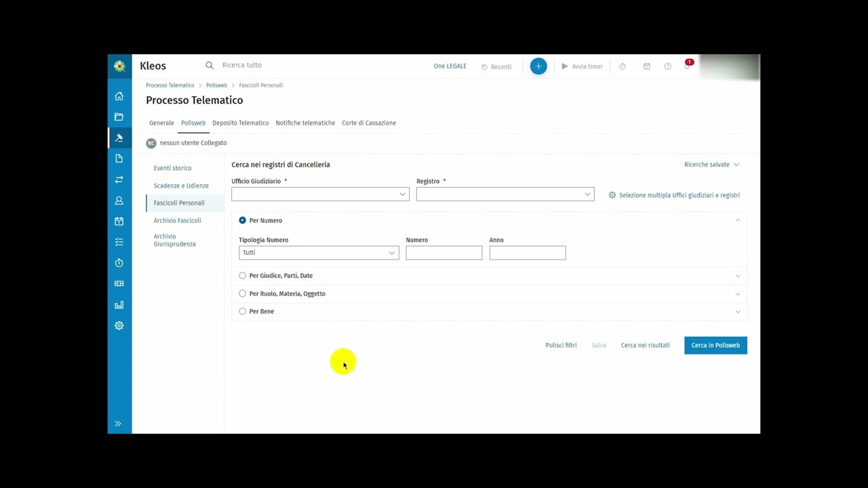Select Per Giudice, Parti, Date radio
868x488 pixels.
pyautogui.click(x=243, y=276)
